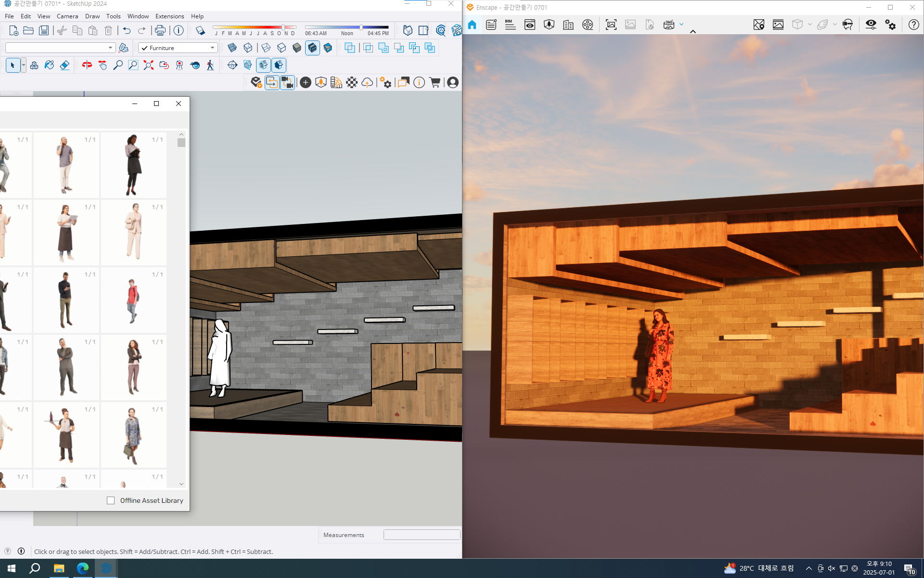Image resolution: width=924 pixels, height=578 pixels.
Task: Toggle Enscape Live Updates button
Action: [272, 82]
